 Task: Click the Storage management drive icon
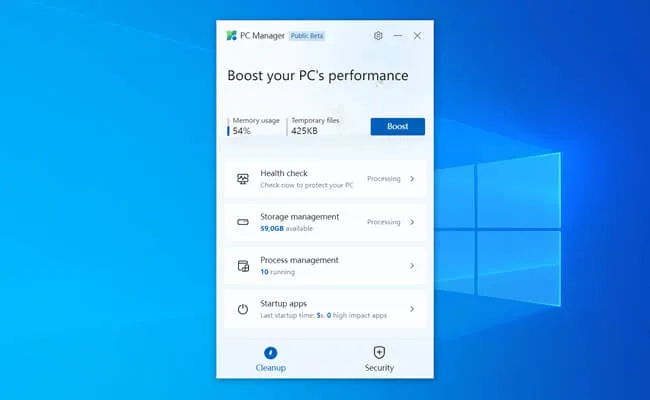coord(243,222)
